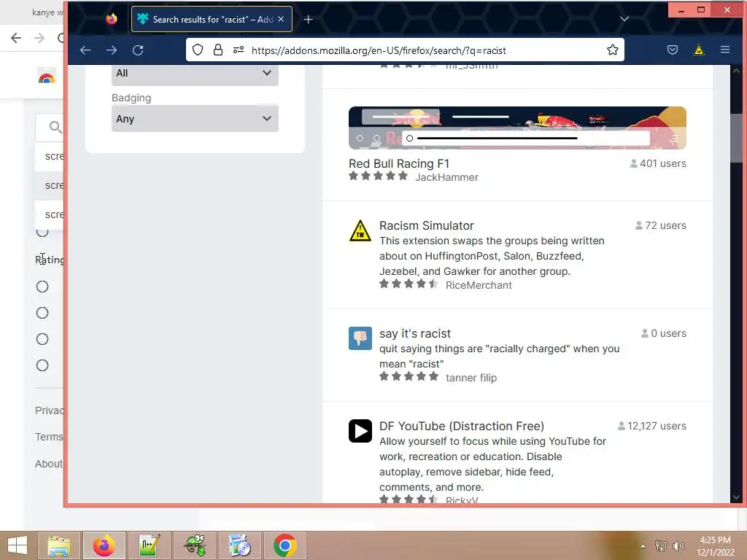Open a new Firefox tab
Screen dimensions: 747x560
[x=309, y=20]
